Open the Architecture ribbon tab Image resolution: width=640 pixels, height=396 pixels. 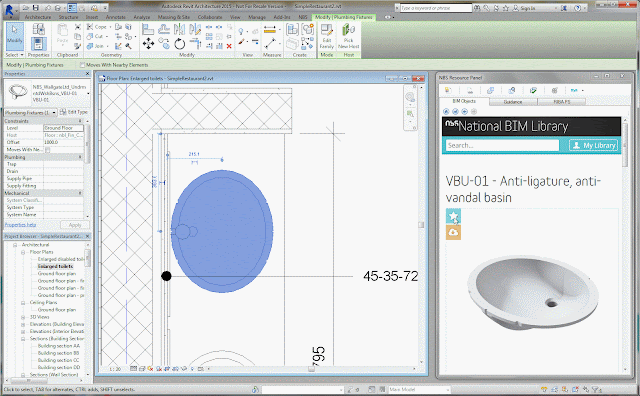pos(38,17)
